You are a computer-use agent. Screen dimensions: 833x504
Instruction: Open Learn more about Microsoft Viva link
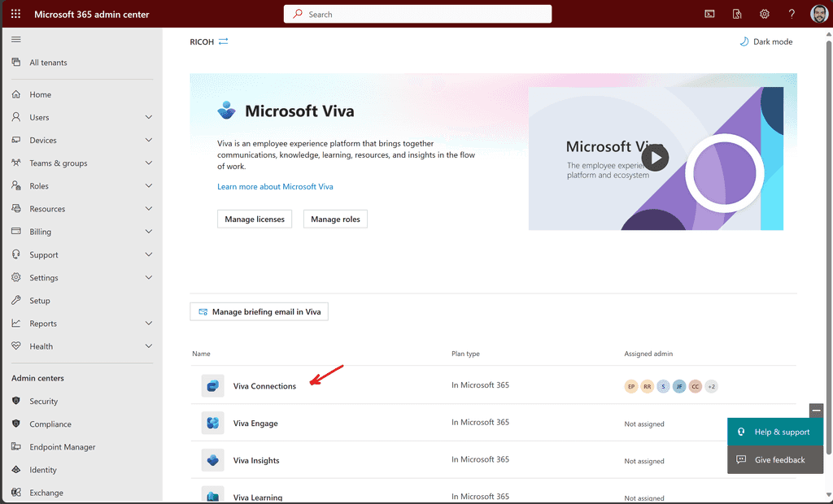[275, 186]
